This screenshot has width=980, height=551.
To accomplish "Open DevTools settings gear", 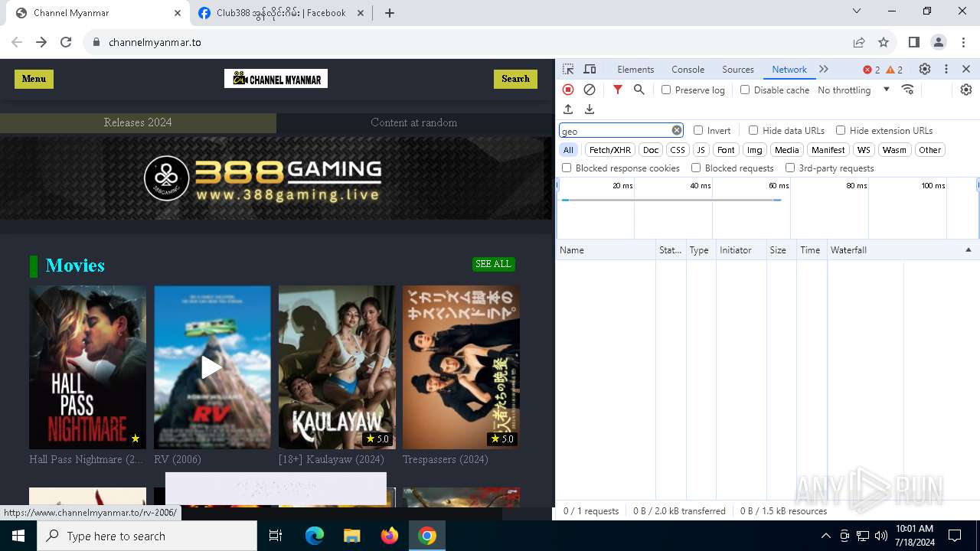I will [x=925, y=69].
